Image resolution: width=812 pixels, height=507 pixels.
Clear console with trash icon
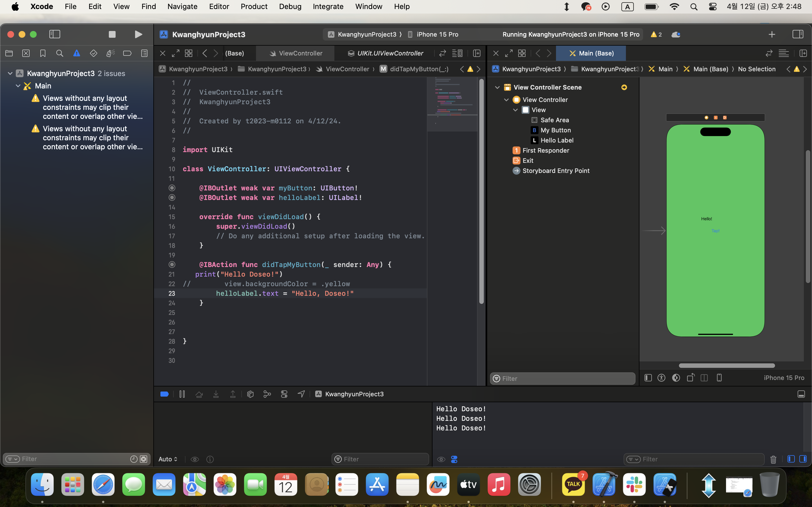pos(773,459)
